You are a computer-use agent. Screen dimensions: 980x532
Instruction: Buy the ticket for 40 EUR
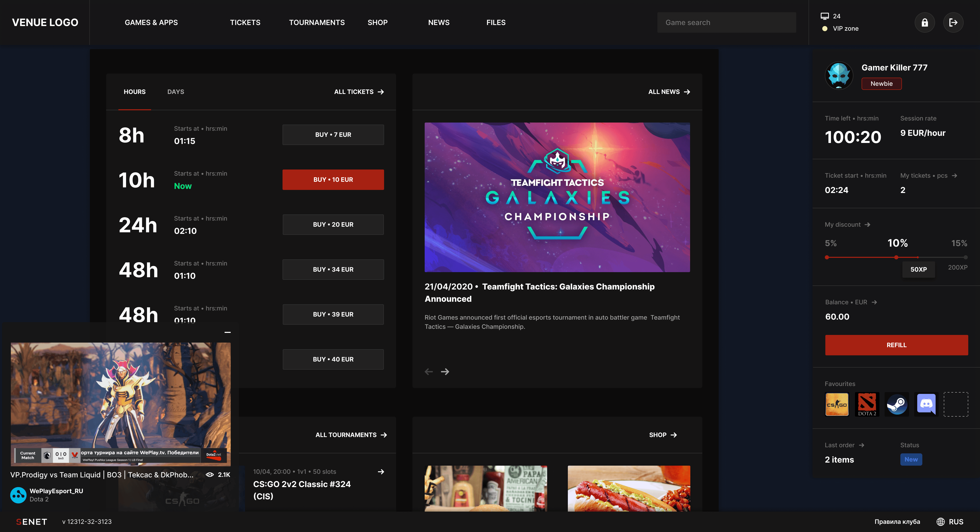click(x=333, y=359)
